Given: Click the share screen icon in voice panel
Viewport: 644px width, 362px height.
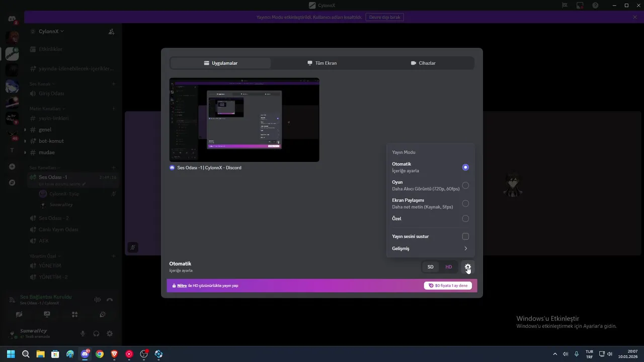Looking at the screenshot, I should point(47,315).
